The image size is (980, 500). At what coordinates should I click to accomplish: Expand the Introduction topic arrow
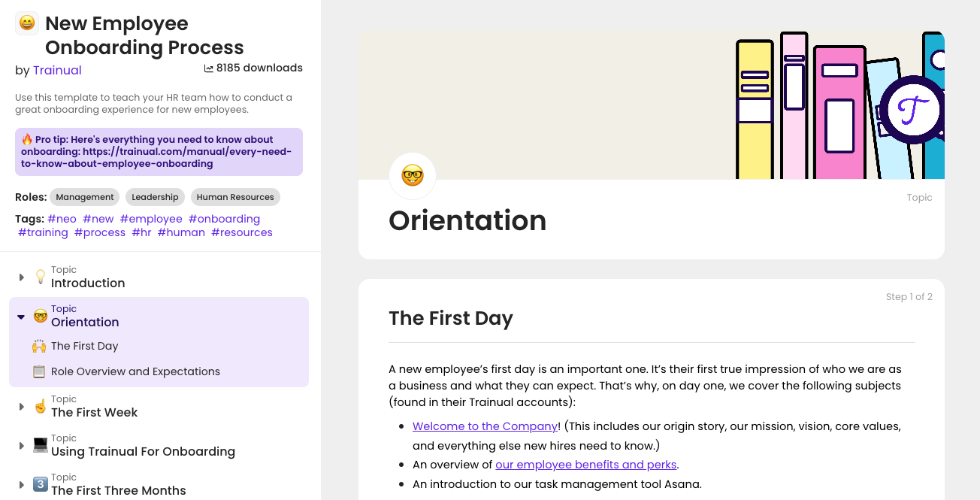click(21, 277)
